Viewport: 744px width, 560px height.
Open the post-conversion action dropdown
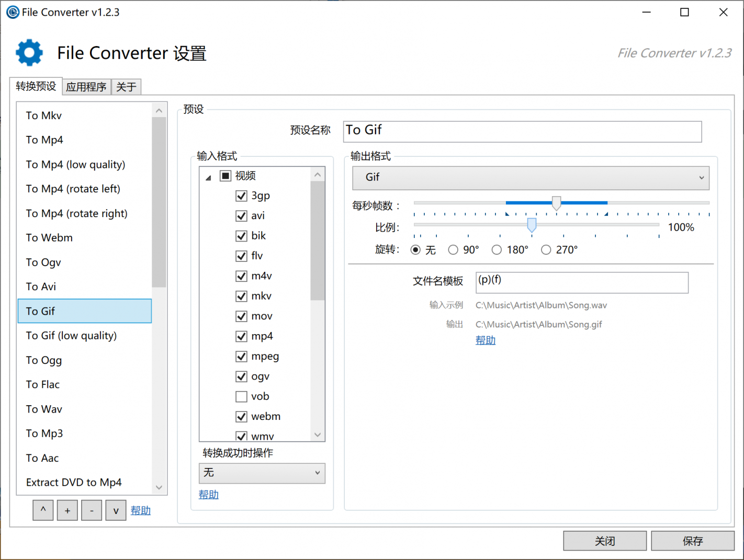(x=262, y=473)
